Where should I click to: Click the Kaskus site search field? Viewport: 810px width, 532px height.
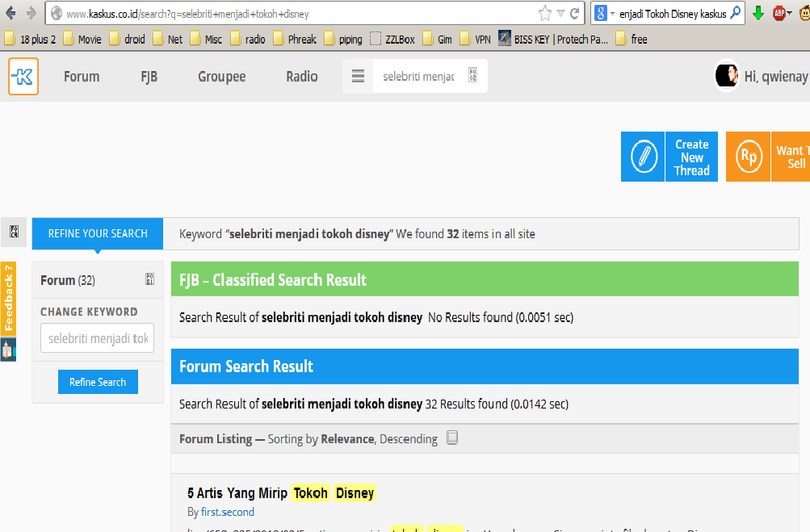coord(418,77)
